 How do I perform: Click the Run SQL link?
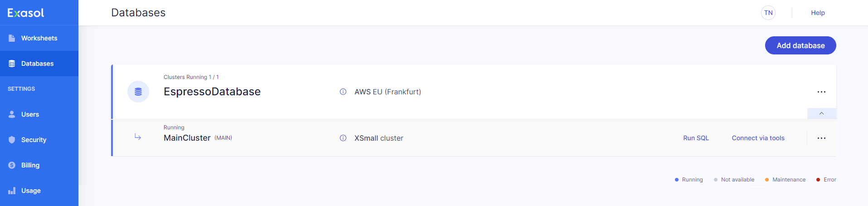(x=696, y=138)
